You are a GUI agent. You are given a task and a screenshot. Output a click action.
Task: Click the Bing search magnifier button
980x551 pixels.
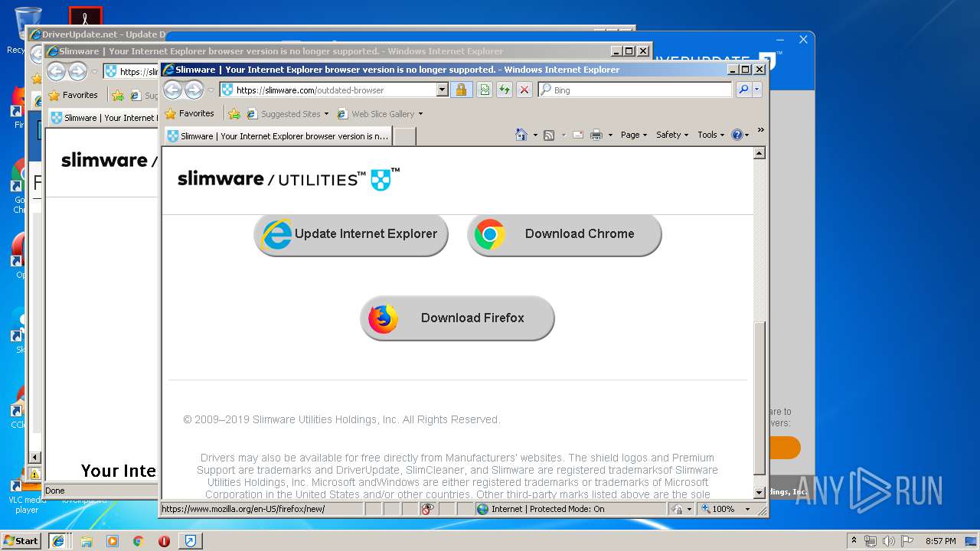pos(743,90)
